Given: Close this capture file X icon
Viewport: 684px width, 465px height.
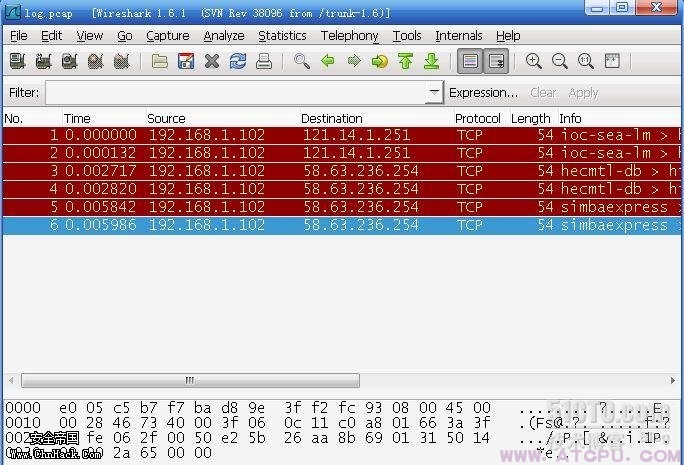Looking at the screenshot, I should [212, 61].
